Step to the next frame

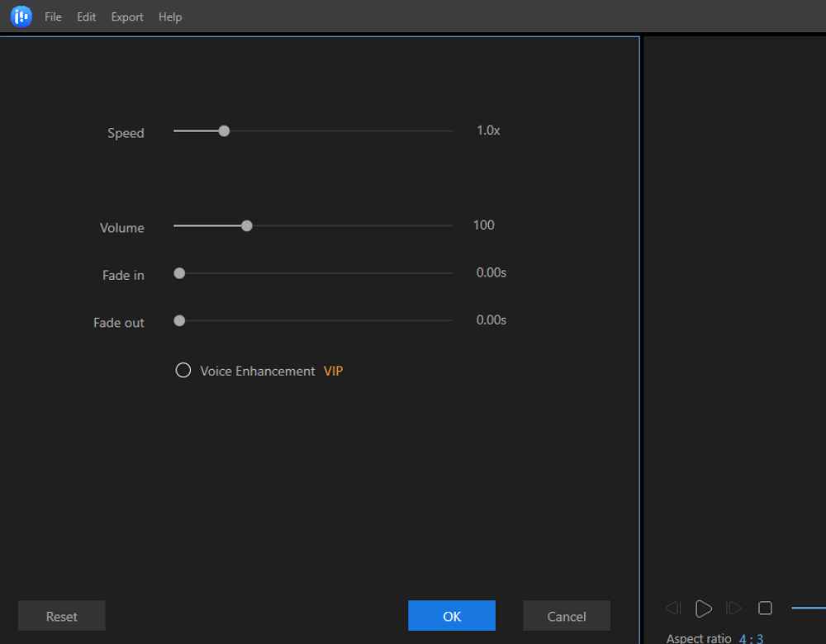pyautogui.click(x=733, y=608)
